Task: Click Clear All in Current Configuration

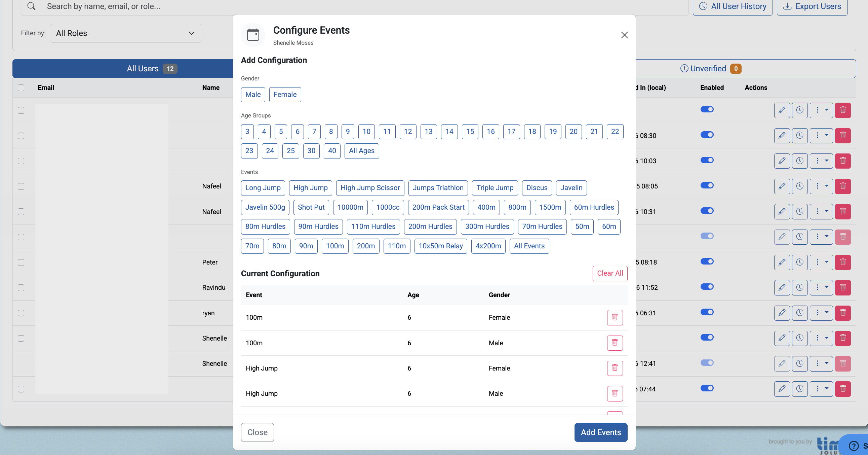Action: click(610, 273)
